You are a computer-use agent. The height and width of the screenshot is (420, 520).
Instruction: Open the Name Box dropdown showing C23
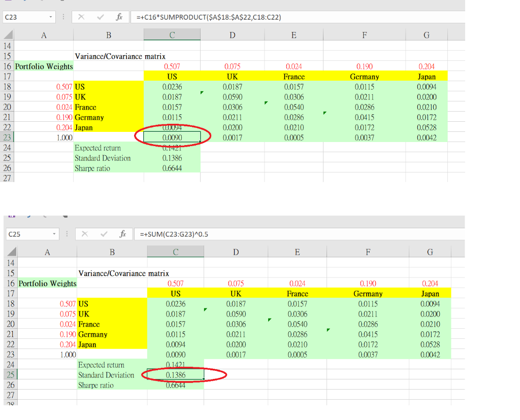[x=50, y=17]
